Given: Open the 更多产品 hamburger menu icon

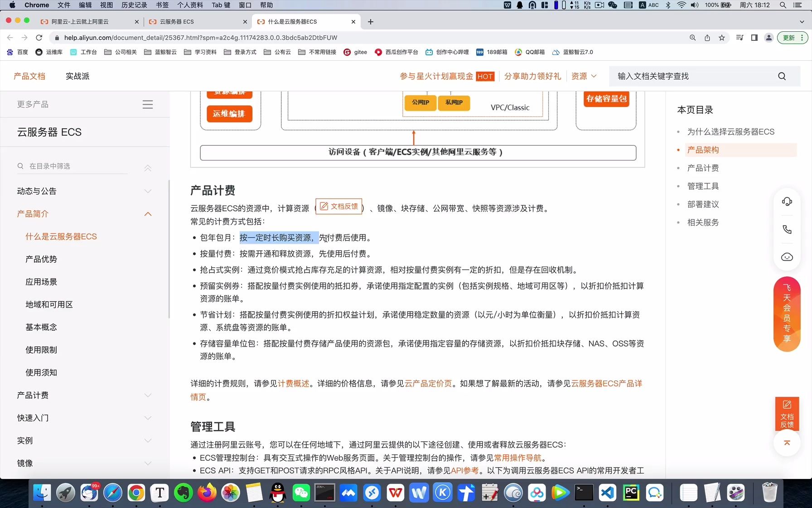Looking at the screenshot, I should pos(148,104).
